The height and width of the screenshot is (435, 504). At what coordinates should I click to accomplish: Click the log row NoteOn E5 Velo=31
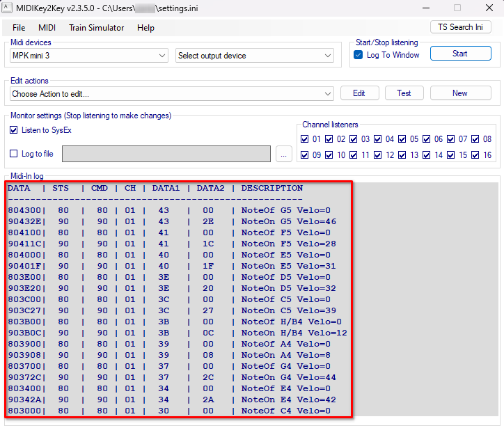[172, 266]
